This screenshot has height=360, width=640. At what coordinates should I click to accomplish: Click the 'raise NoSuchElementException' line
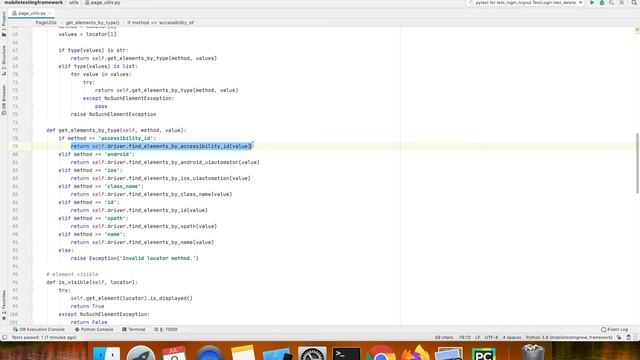[x=113, y=114]
